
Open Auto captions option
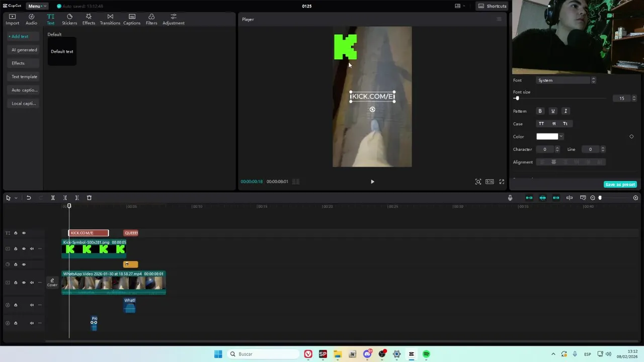point(24,90)
